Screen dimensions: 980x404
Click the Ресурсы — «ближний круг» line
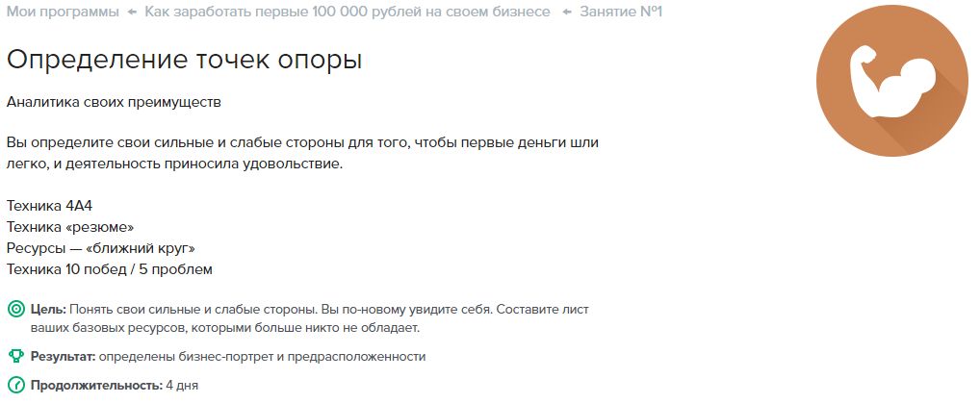tap(101, 248)
